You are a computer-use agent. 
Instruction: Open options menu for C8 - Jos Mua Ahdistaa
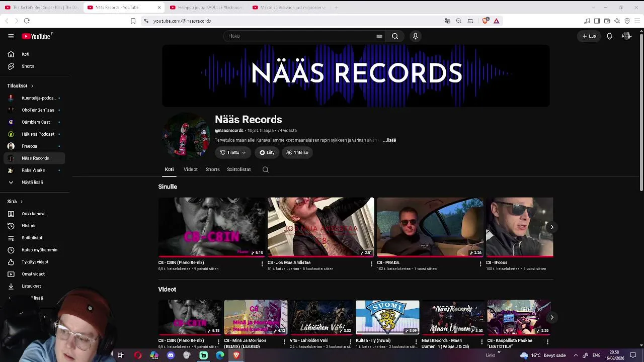[371, 263]
